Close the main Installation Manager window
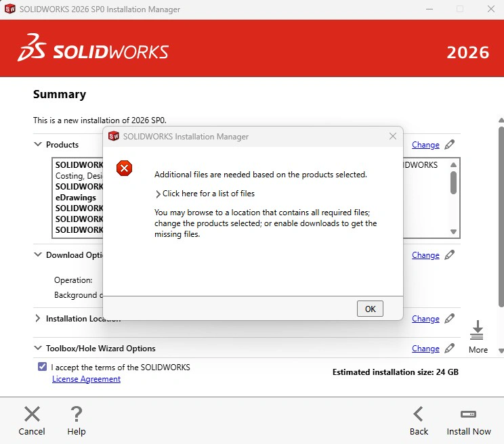The width and height of the screenshot is (504, 444). (x=491, y=9)
